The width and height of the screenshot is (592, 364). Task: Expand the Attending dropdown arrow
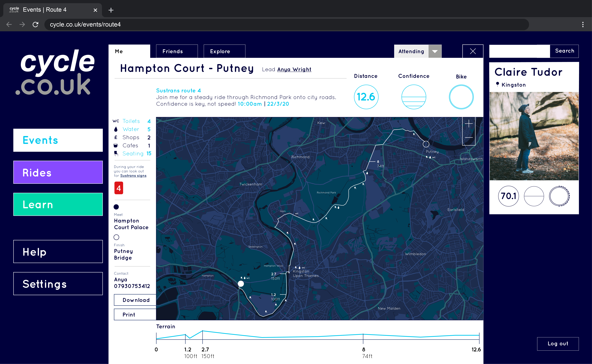(x=435, y=51)
